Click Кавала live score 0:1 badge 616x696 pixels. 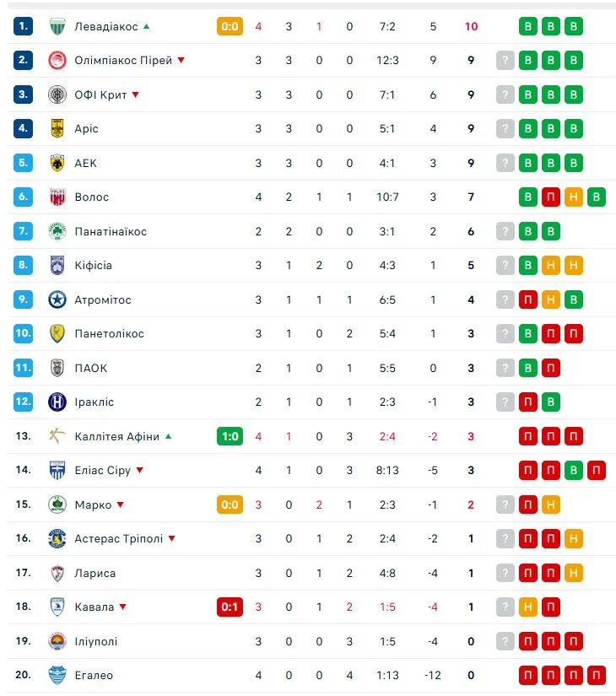[x=230, y=607]
